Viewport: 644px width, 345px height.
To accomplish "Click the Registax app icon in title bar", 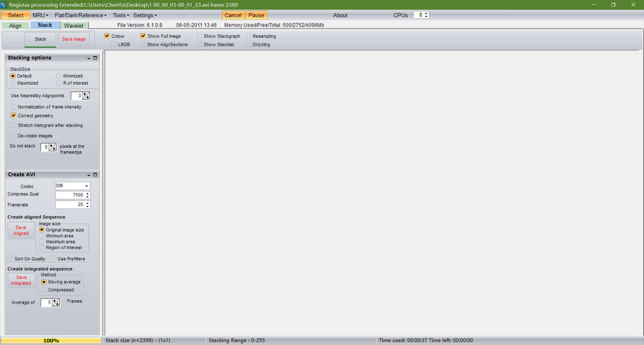I will coord(4,5).
